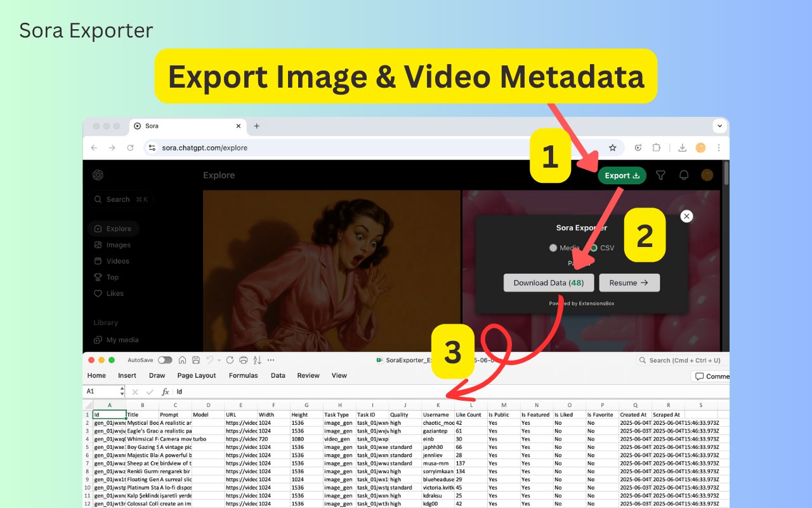Click the shocked woman image thumbnail
Screen dimensions: 812x508
[332, 271]
